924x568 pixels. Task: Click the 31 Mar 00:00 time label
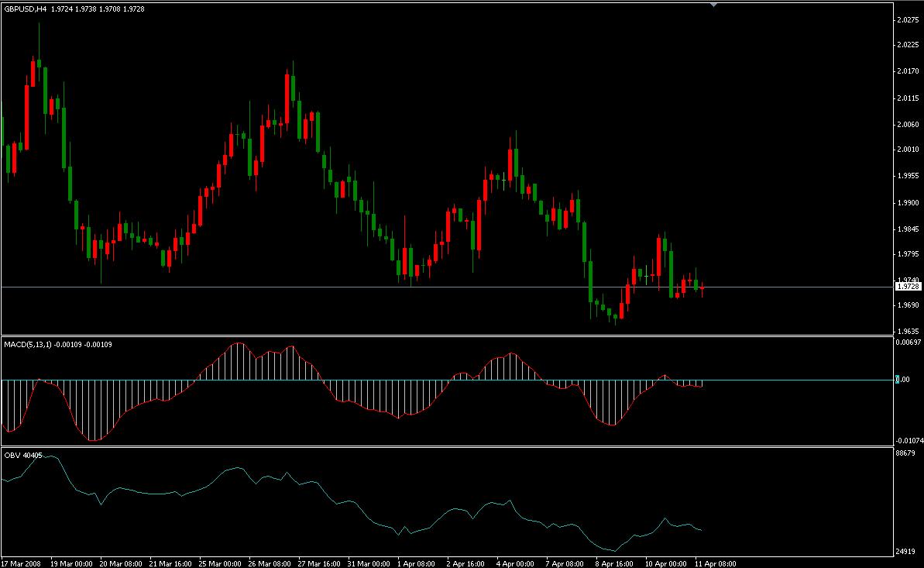point(369,564)
